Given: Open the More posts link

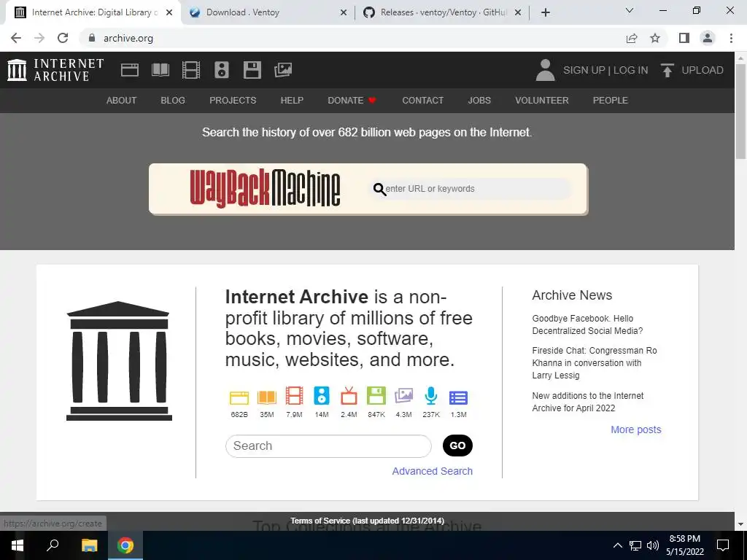Looking at the screenshot, I should point(636,429).
